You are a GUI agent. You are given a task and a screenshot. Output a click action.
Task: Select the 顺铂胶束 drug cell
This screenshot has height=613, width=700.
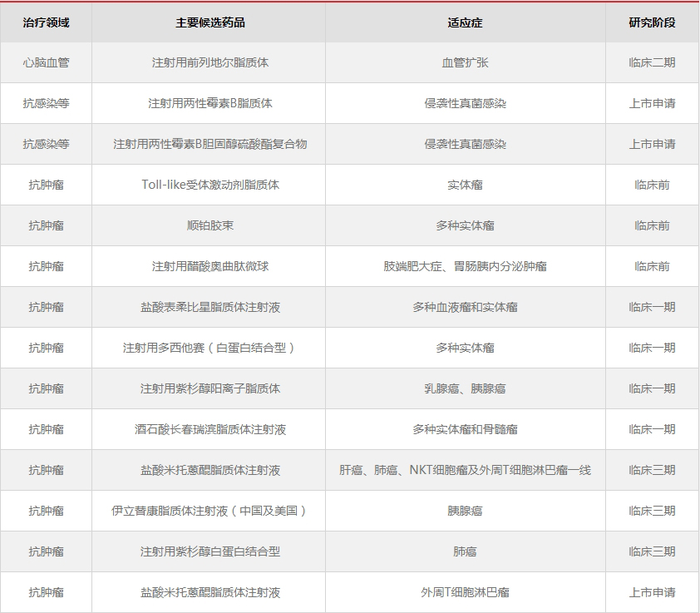pos(210,225)
